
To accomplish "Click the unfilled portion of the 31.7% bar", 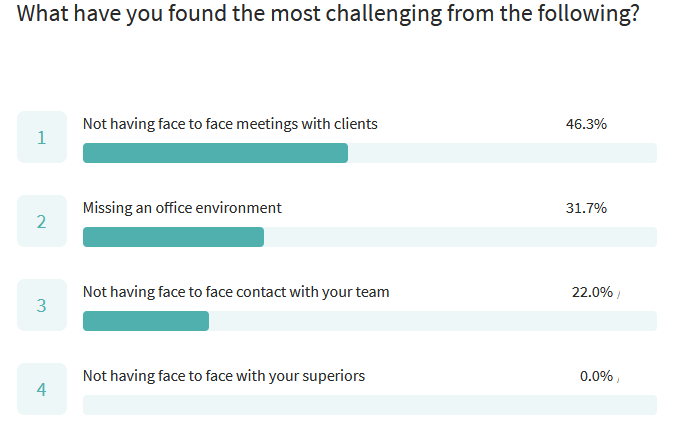I will [x=460, y=237].
